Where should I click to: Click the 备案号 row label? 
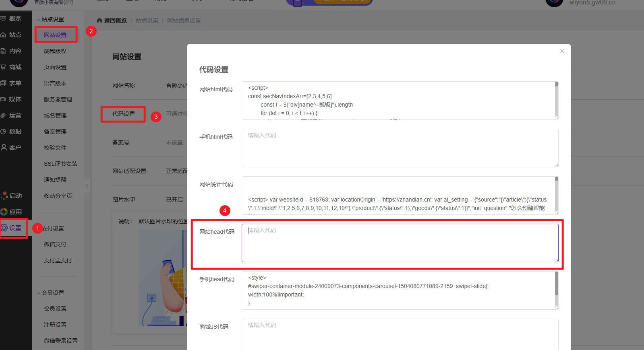[x=121, y=142]
